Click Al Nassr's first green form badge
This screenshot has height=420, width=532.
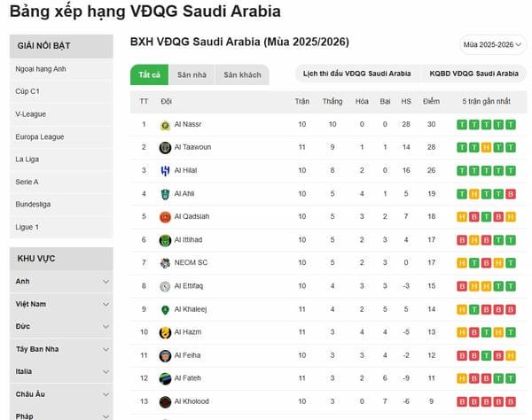click(461, 124)
